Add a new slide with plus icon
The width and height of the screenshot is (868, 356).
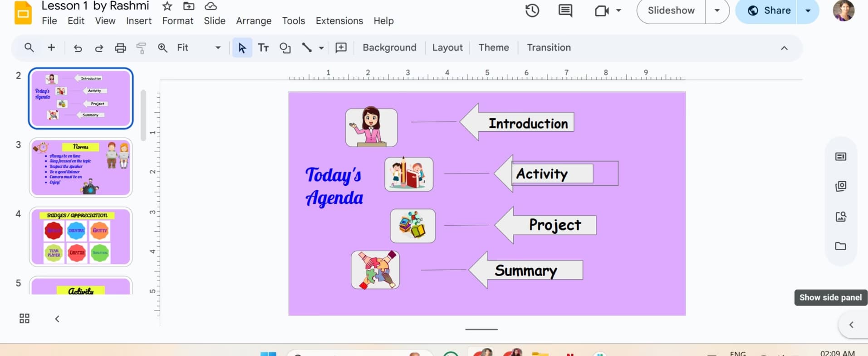[51, 47]
